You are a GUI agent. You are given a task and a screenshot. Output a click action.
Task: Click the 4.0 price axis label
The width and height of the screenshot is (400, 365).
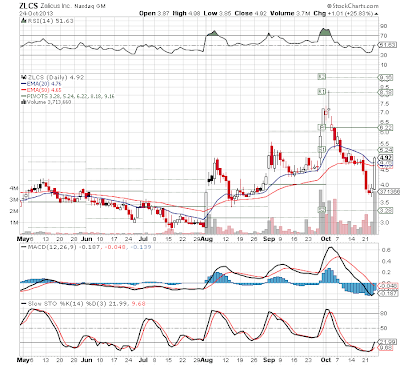click(x=384, y=185)
